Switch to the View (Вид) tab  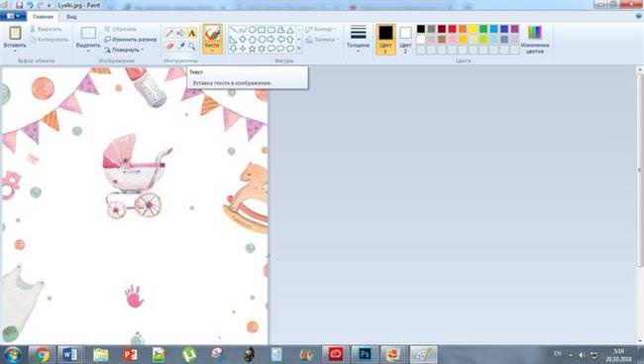tap(71, 17)
